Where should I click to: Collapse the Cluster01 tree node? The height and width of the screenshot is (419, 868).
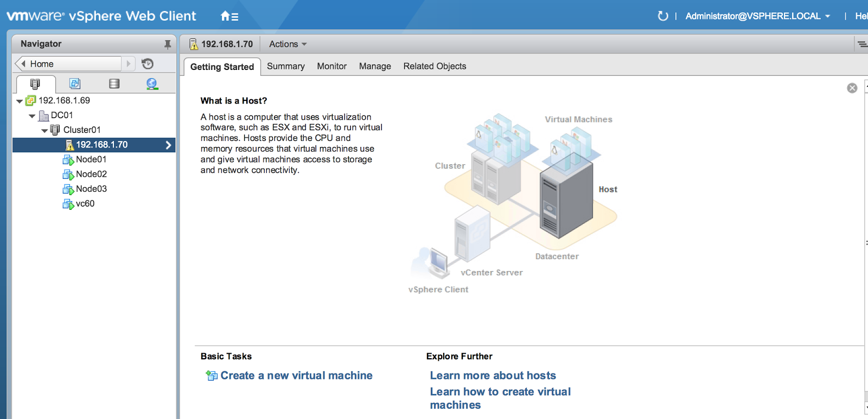click(44, 131)
